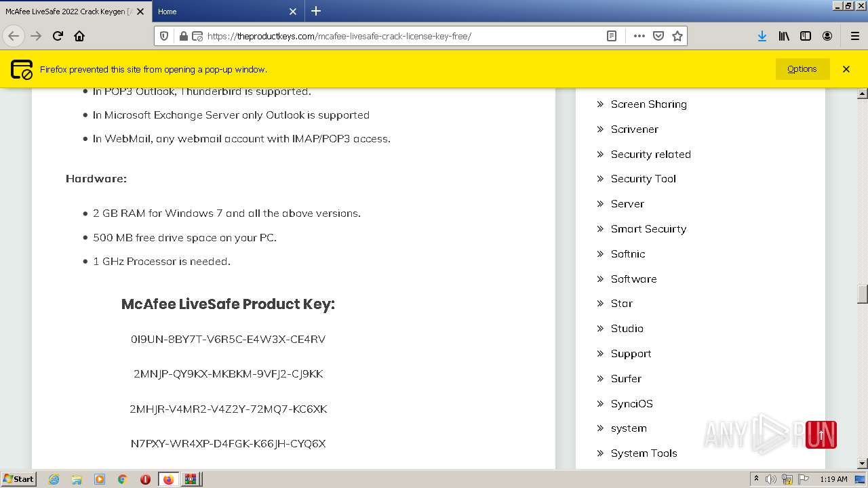Open the Security related category
This screenshot has height=488, width=868.
pyautogui.click(x=650, y=155)
